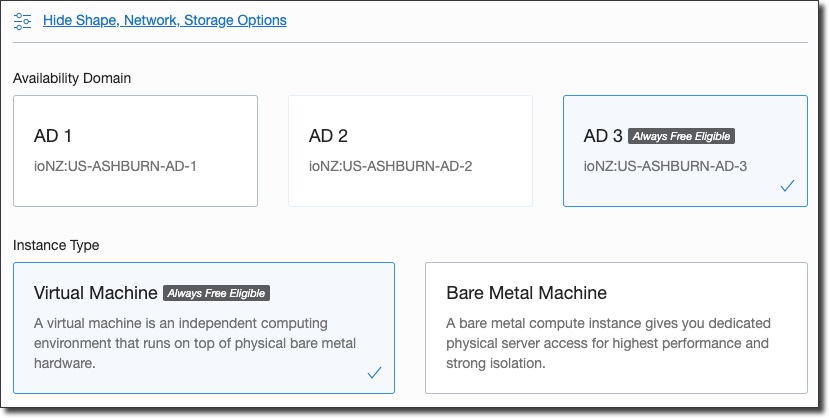This screenshot has height=418, width=829.
Task: Select the Virtual Machine heading
Action: point(96,293)
